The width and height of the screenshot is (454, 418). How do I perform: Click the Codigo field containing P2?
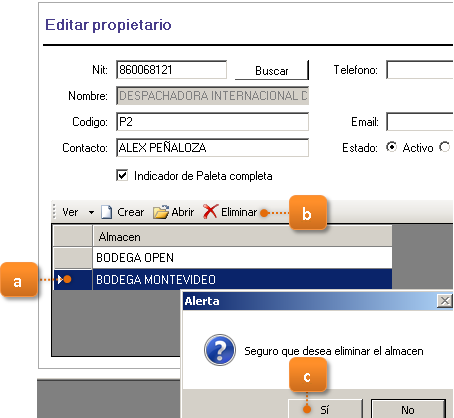(x=212, y=122)
